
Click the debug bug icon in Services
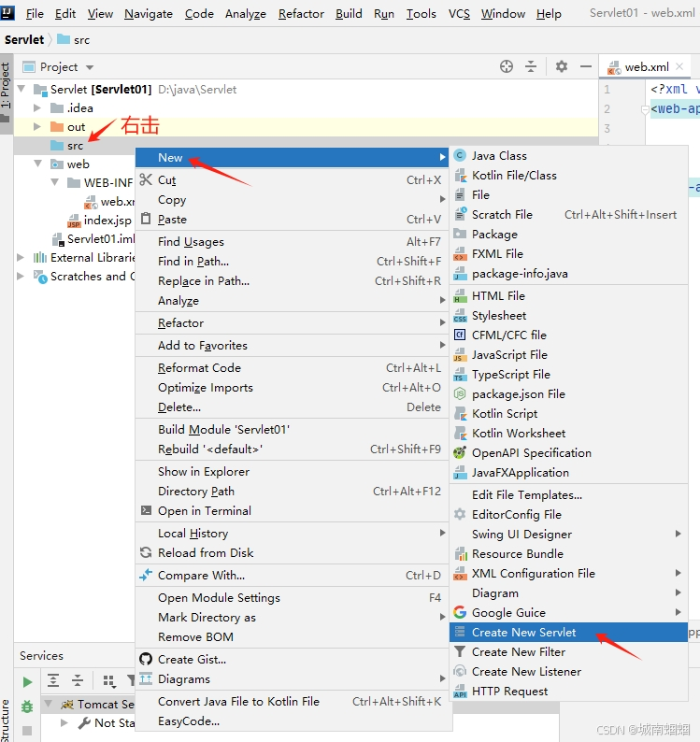click(27, 706)
